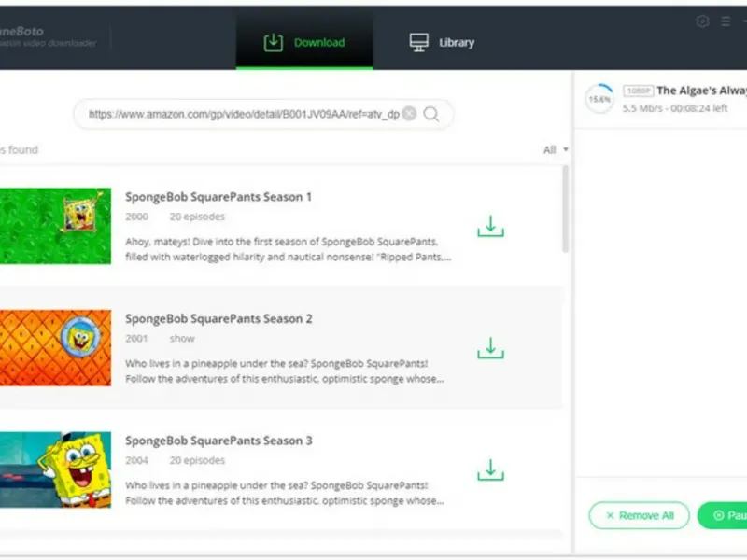Click The Algae's Always download item title

pyautogui.click(x=702, y=91)
